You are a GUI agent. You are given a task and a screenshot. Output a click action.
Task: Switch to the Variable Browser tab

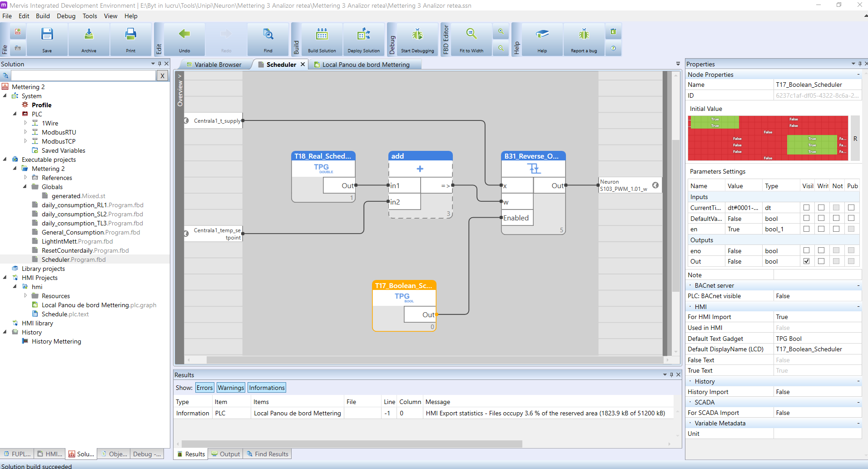(213, 65)
